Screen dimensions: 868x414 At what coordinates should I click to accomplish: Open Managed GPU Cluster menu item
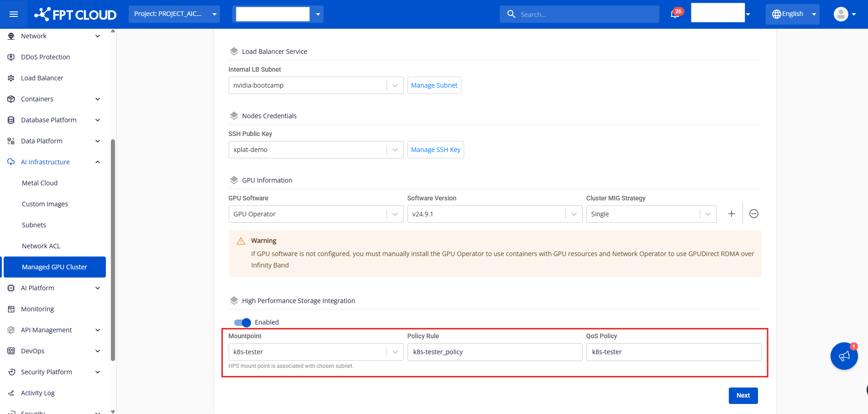pyautogui.click(x=54, y=267)
